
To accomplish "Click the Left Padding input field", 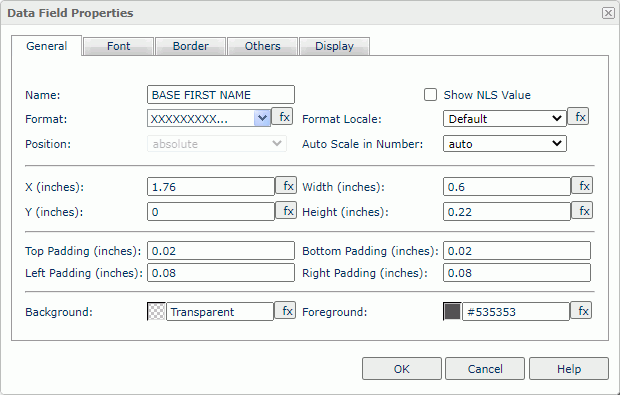I will pos(221,273).
